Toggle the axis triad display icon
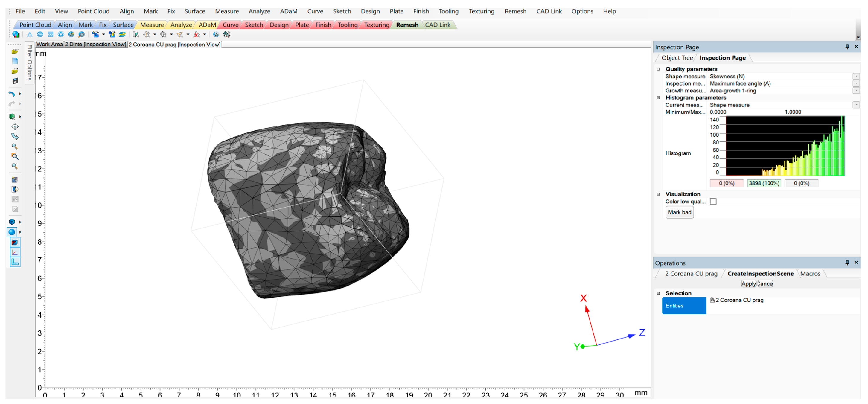 tap(15, 252)
